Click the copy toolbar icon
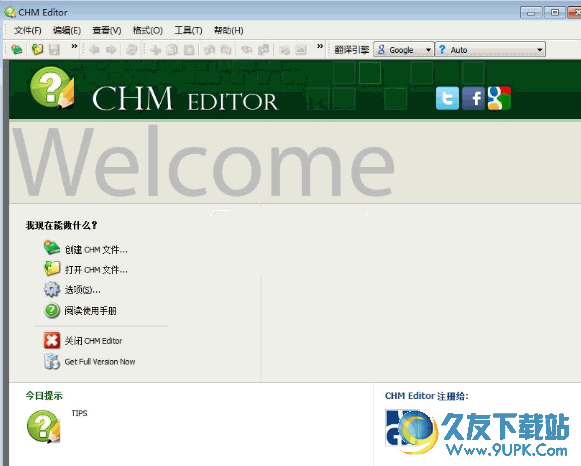The width and height of the screenshot is (581, 466). point(172,50)
